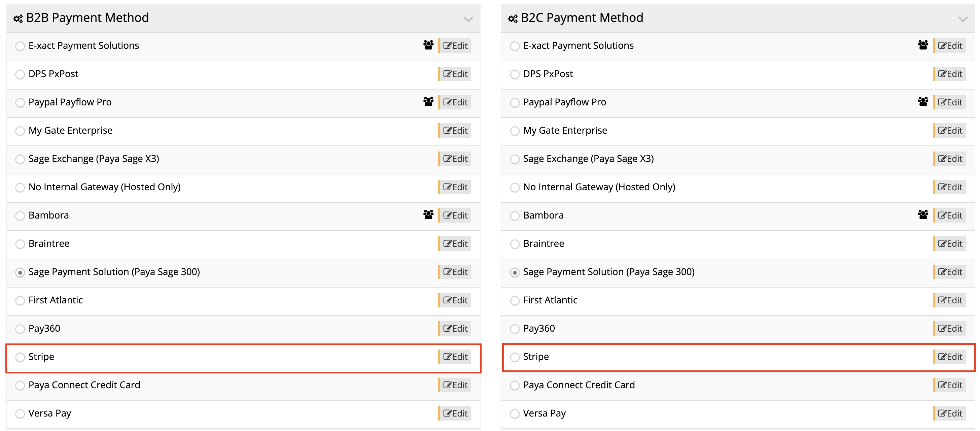Click the gears icon beside B2C Payment Method
This screenshot has width=980, height=431.
click(x=513, y=19)
